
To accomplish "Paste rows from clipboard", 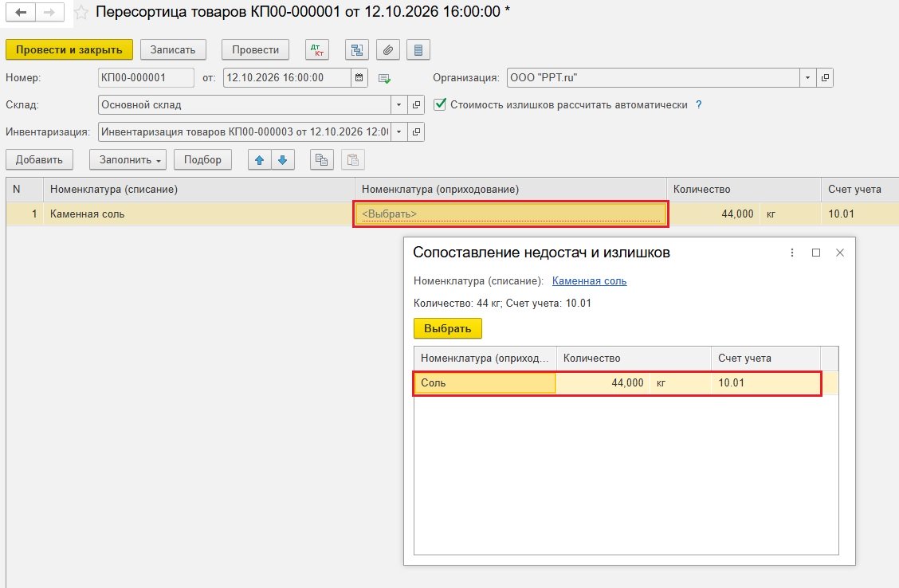I will (x=352, y=160).
